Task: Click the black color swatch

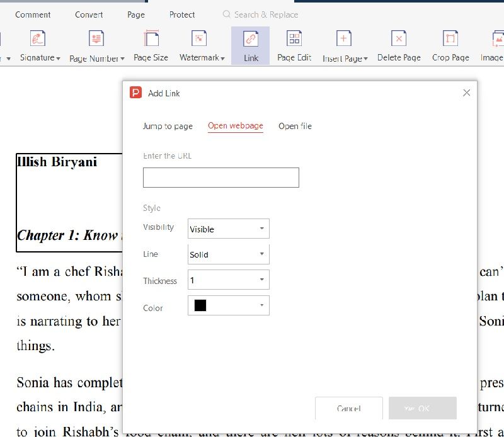Action: pyautogui.click(x=200, y=305)
